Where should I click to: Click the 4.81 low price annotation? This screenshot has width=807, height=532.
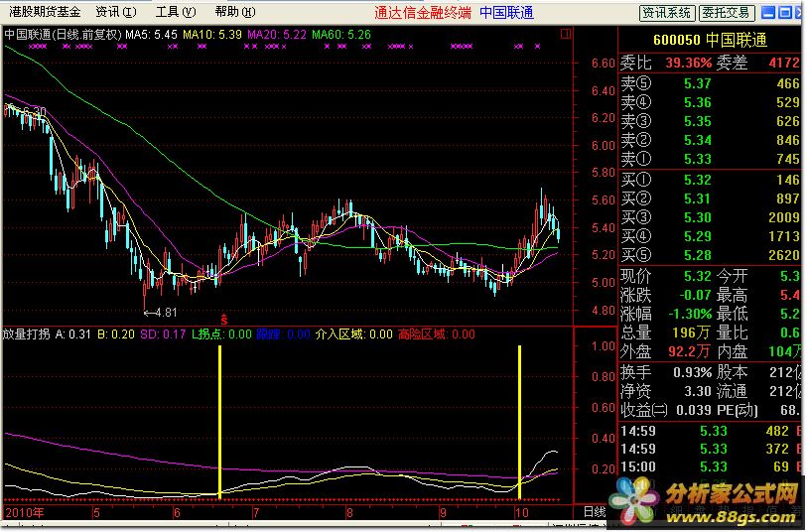pos(161,313)
